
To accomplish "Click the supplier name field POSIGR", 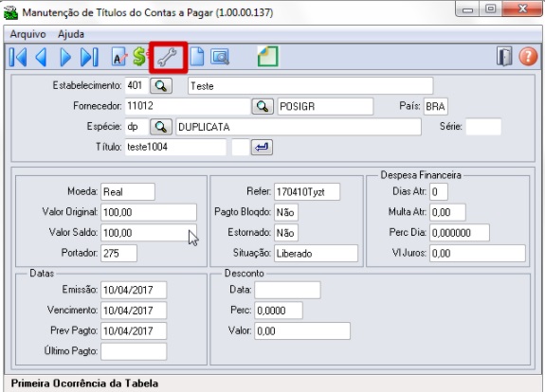I will [325, 106].
